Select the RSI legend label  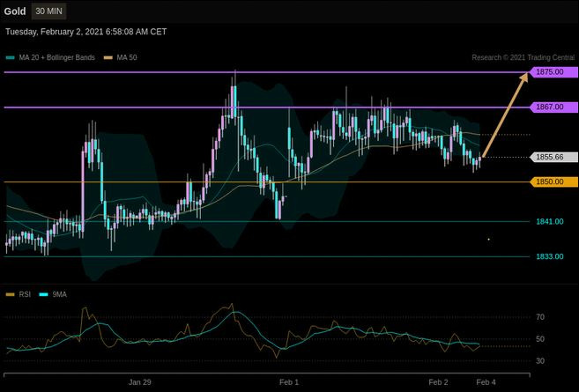[x=25, y=294]
